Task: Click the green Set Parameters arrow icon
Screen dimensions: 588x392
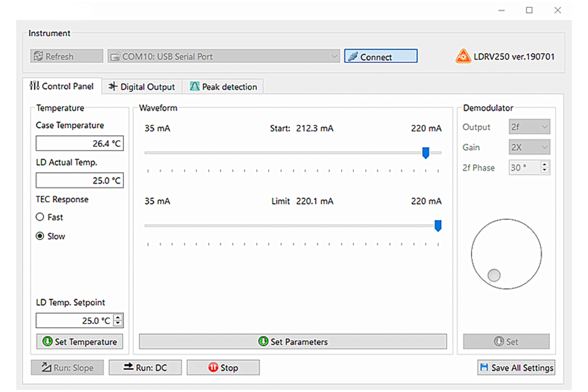Action: click(x=263, y=342)
